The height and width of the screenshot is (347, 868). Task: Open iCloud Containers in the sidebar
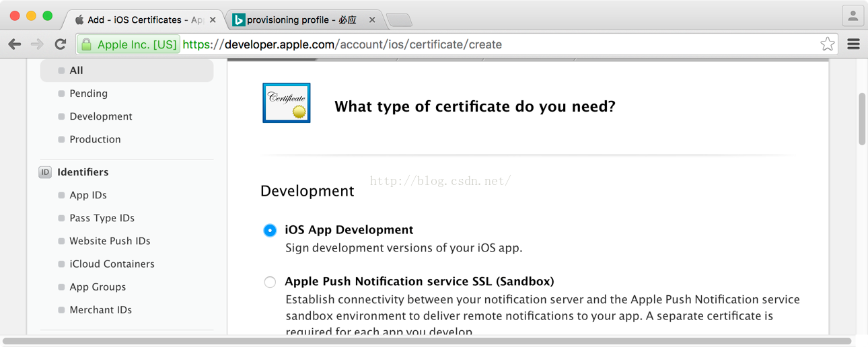tap(112, 264)
